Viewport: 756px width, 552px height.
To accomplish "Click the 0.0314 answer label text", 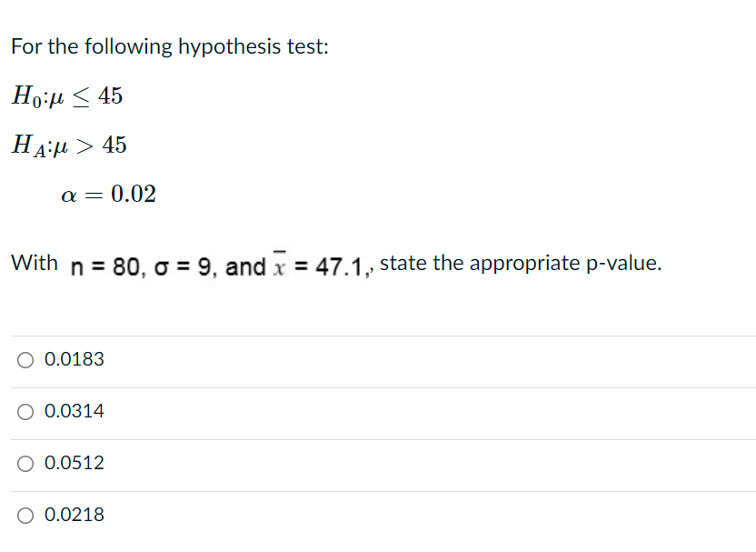I will pyautogui.click(x=75, y=411).
